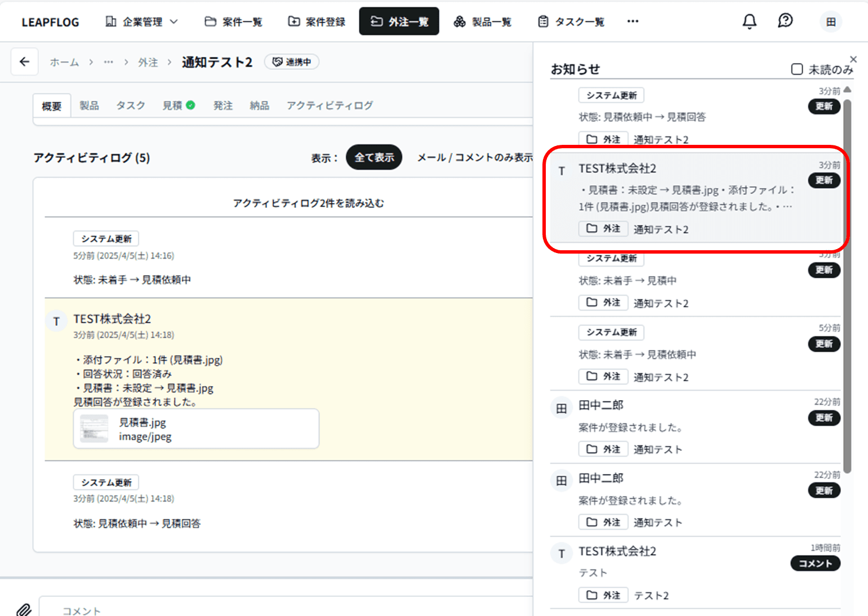Open 案件登録 from the top navigation
The height and width of the screenshot is (616, 868).
[x=317, y=21]
